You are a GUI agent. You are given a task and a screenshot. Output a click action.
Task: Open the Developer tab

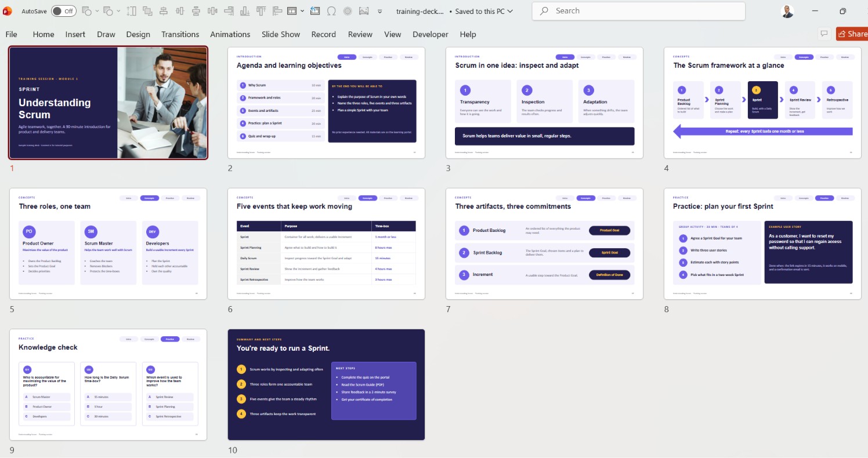[431, 34]
